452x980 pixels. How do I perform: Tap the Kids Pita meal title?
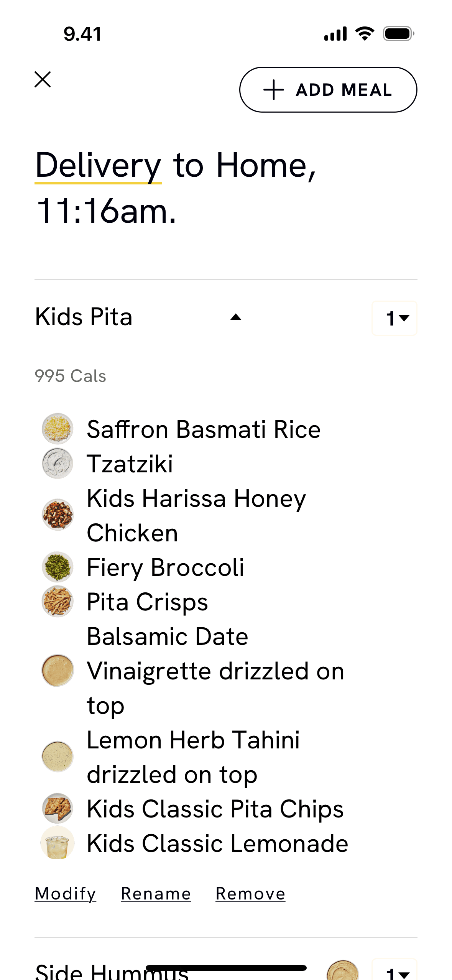coord(84,317)
